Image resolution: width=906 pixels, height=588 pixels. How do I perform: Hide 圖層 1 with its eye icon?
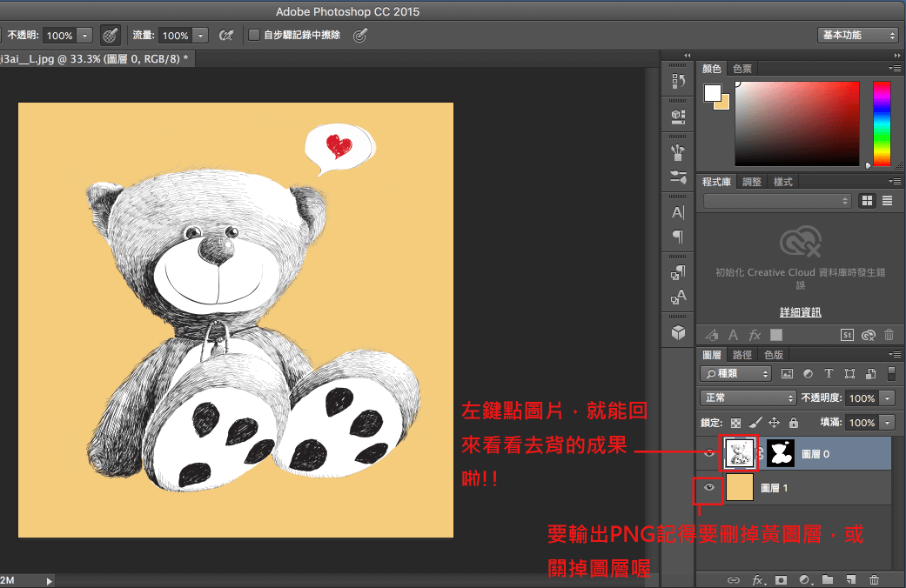tap(709, 488)
